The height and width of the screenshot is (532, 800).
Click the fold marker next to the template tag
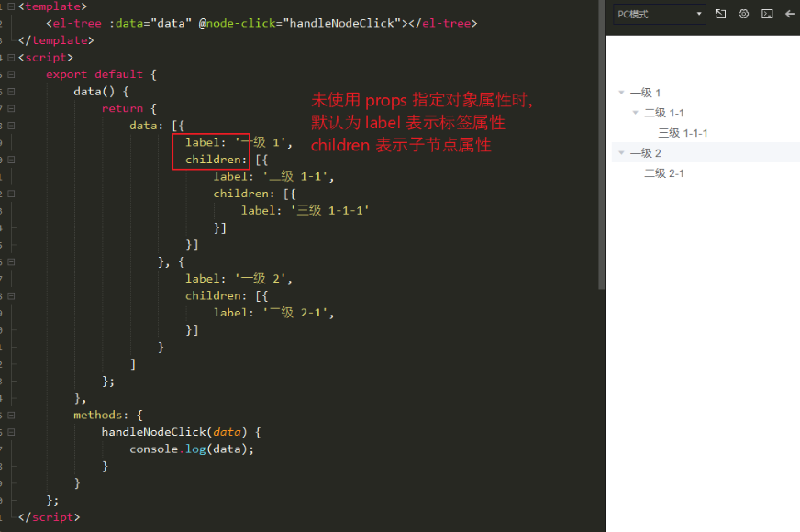point(11,6)
